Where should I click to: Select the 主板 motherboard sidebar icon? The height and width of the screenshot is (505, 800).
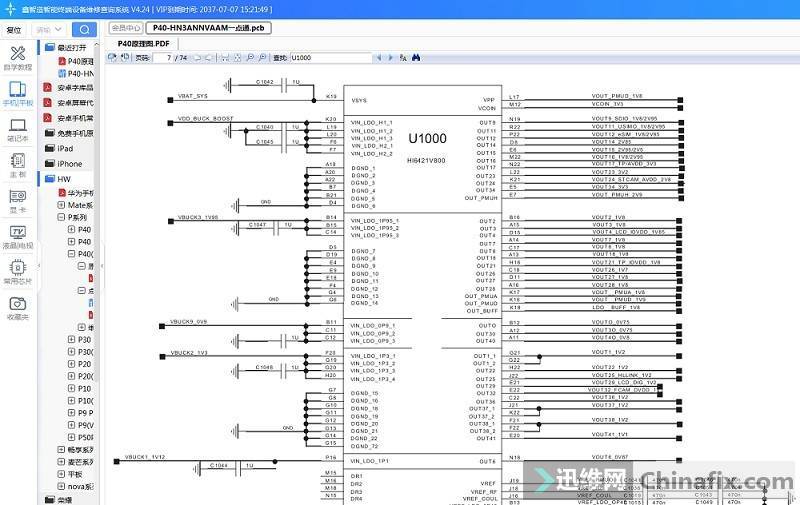[x=18, y=164]
